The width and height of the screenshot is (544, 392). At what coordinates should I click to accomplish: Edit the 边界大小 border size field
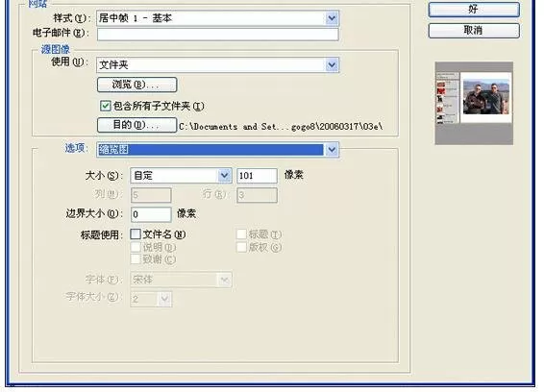(151, 214)
